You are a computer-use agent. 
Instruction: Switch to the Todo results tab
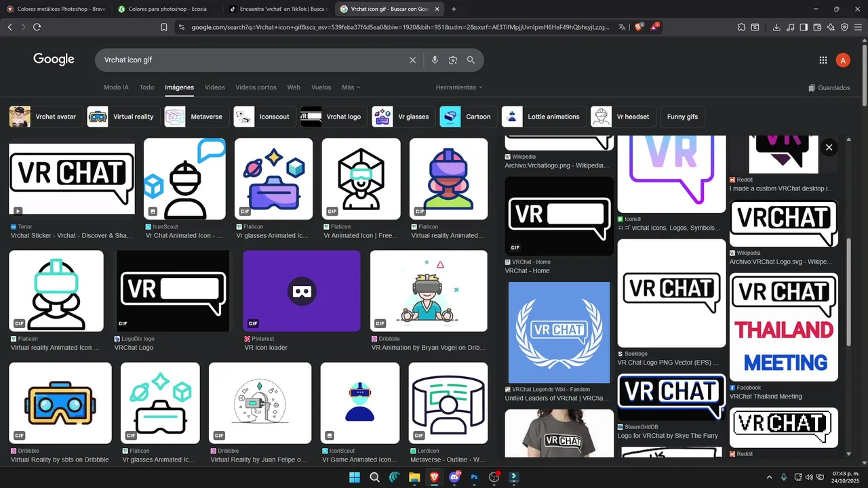[x=146, y=87]
